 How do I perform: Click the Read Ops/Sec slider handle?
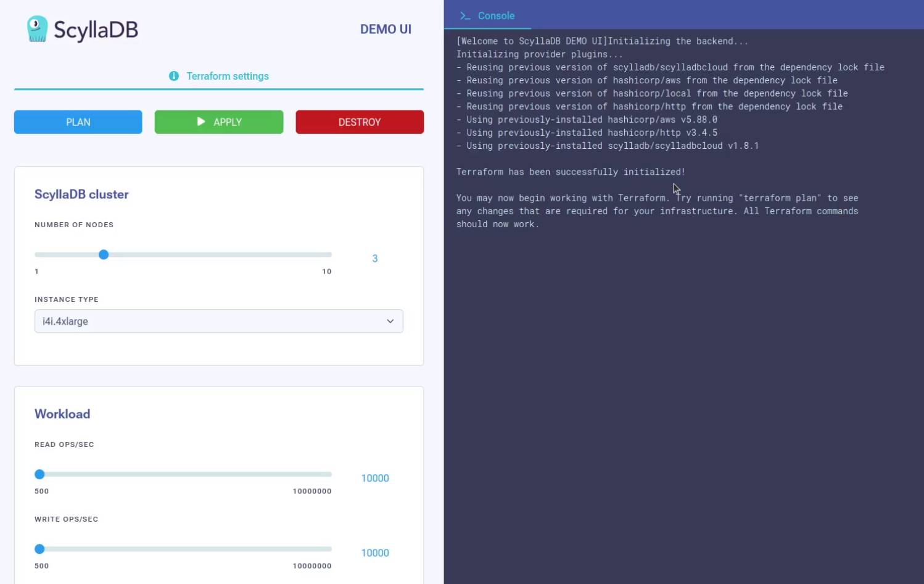(x=39, y=474)
